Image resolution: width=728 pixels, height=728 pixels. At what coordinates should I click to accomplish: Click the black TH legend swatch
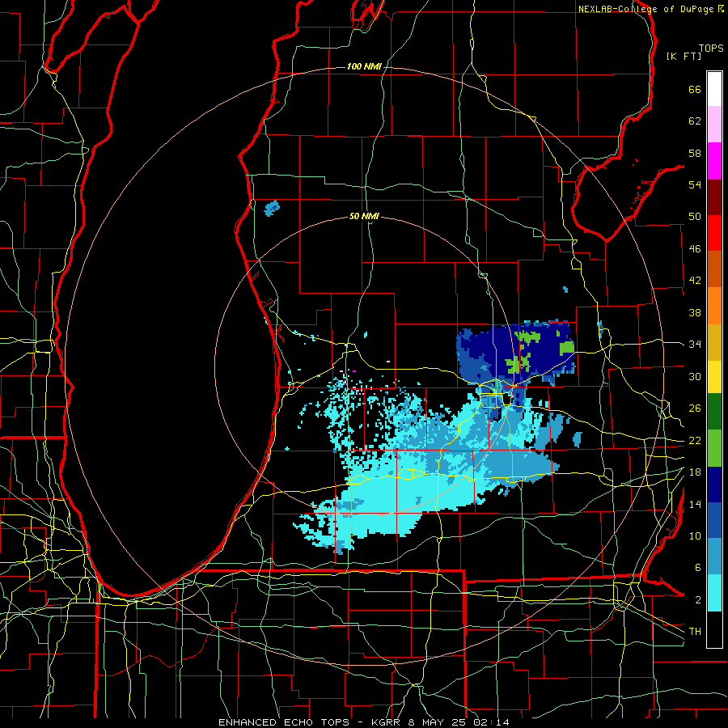pyautogui.click(x=714, y=629)
